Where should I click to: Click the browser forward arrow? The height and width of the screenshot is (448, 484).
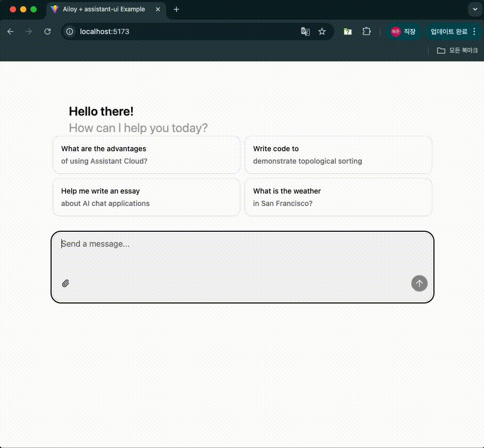pyautogui.click(x=29, y=31)
